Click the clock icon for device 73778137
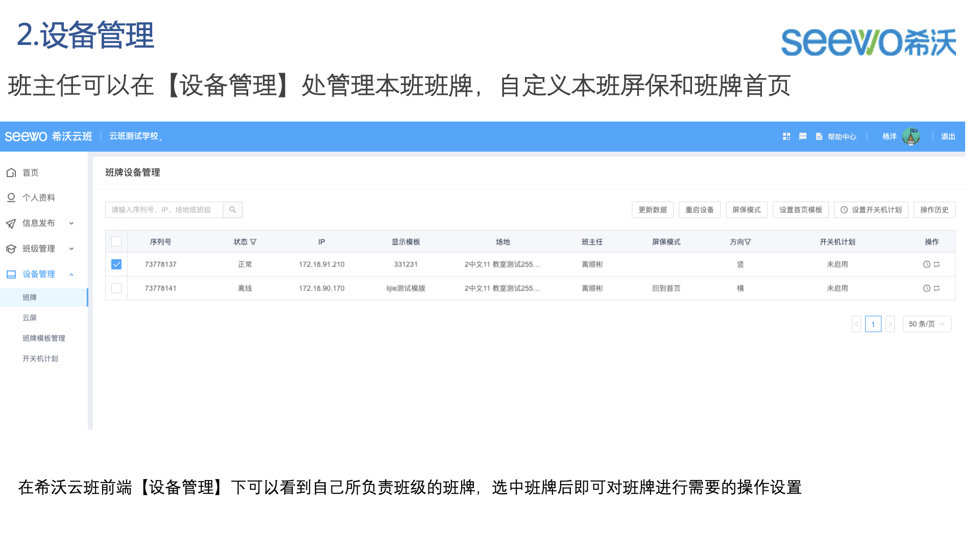The width and height of the screenshot is (980, 551). [928, 264]
